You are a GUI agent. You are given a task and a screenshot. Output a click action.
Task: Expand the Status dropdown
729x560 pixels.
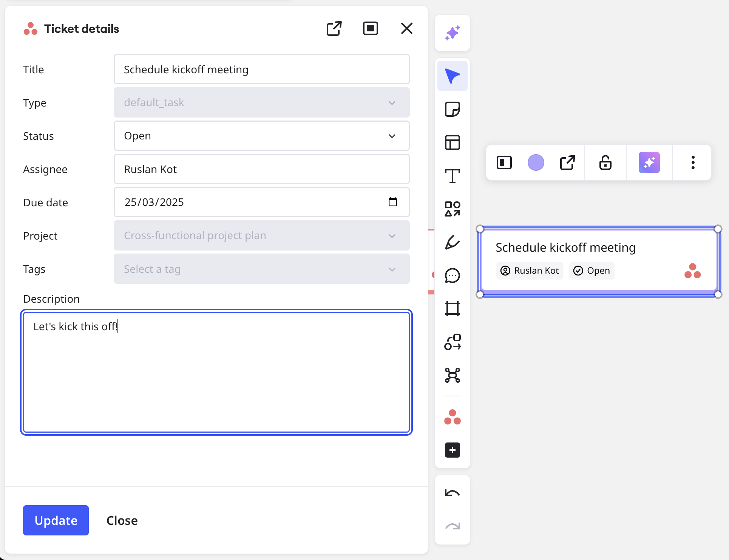261,136
